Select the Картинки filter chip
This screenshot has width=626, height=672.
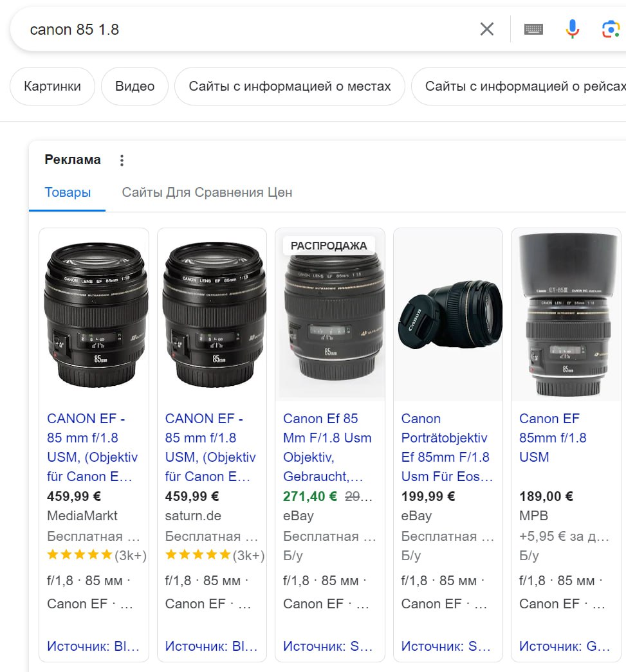[x=52, y=86]
